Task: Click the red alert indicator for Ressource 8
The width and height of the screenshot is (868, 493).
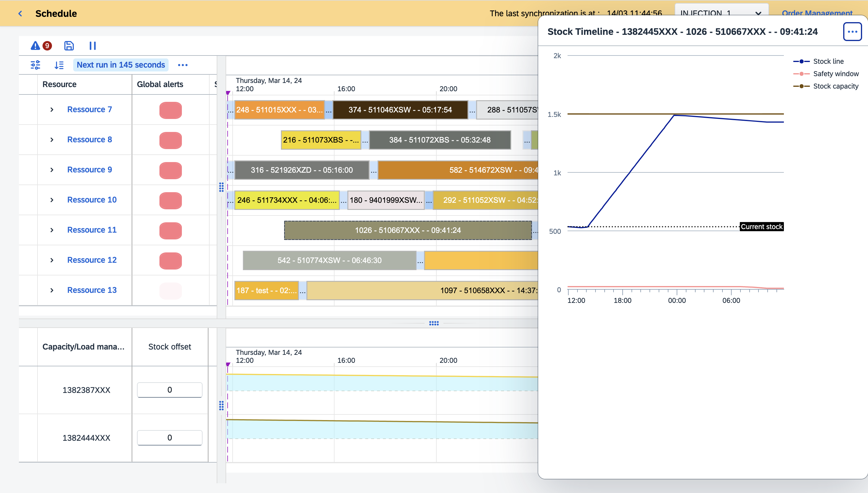Action: (171, 140)
